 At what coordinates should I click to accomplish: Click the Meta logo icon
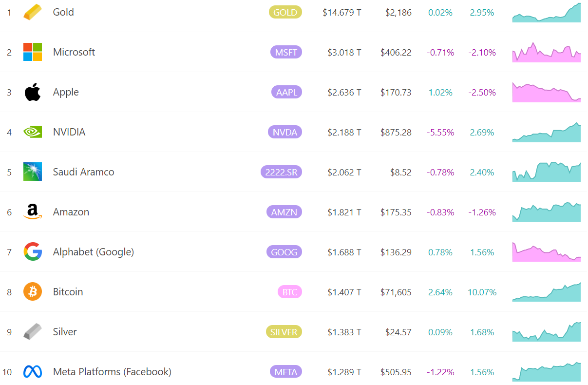pyautogui.click(x=33, y=372)
